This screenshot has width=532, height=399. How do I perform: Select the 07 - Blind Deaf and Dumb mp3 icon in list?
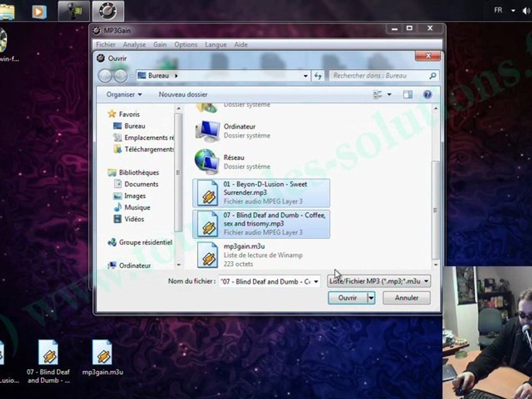[207, 224]
